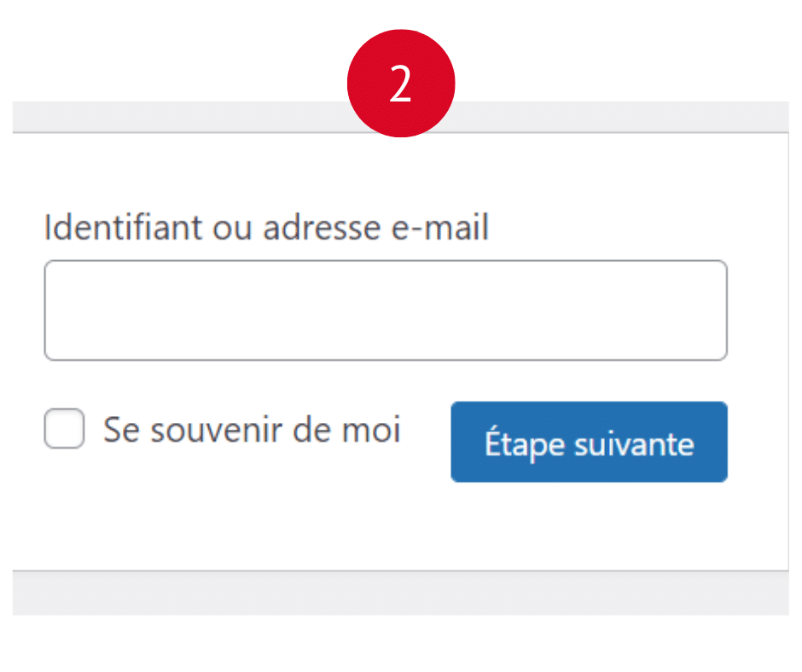
Task: Click the red step 2 badge
Action: coord(400,84)
